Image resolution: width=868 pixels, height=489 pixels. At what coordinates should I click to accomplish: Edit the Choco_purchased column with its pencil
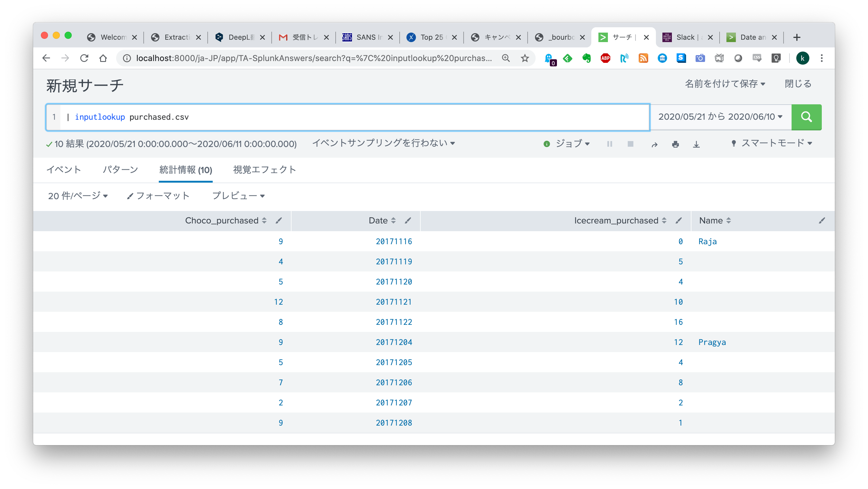click(x=278, y=221)
